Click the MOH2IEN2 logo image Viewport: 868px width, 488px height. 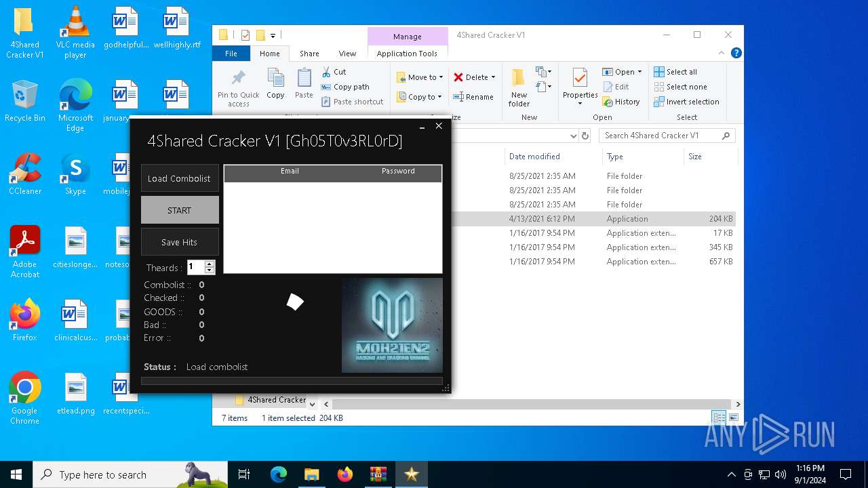(392, 325)
